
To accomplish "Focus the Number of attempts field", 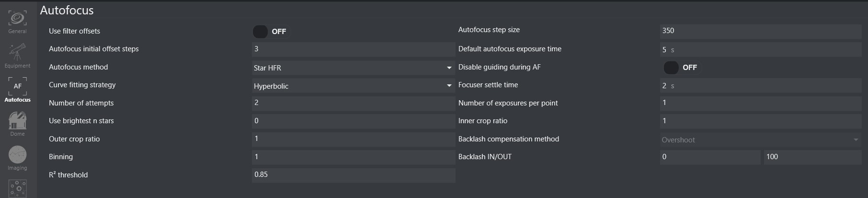I will [x=354, y=104].
